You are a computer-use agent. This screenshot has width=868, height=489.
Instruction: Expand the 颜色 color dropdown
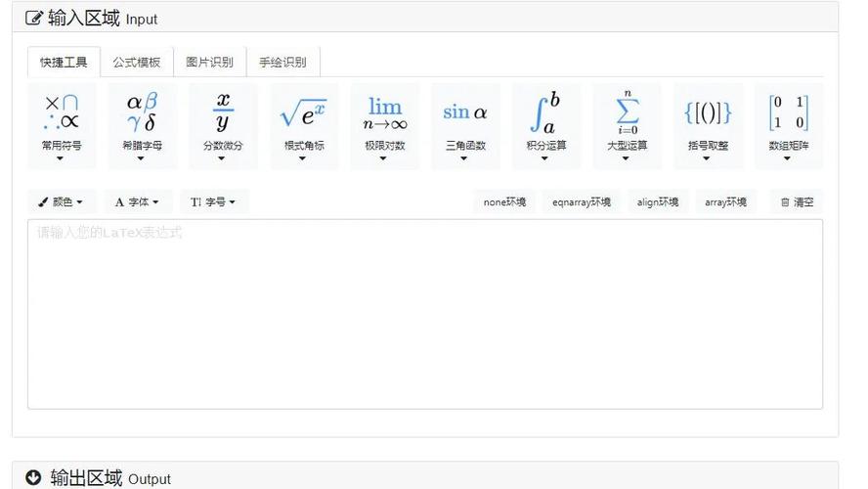(x=61, y=202)
